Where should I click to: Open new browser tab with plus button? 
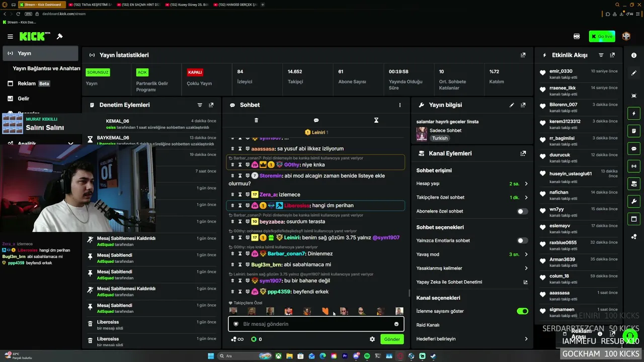point(263,5)
